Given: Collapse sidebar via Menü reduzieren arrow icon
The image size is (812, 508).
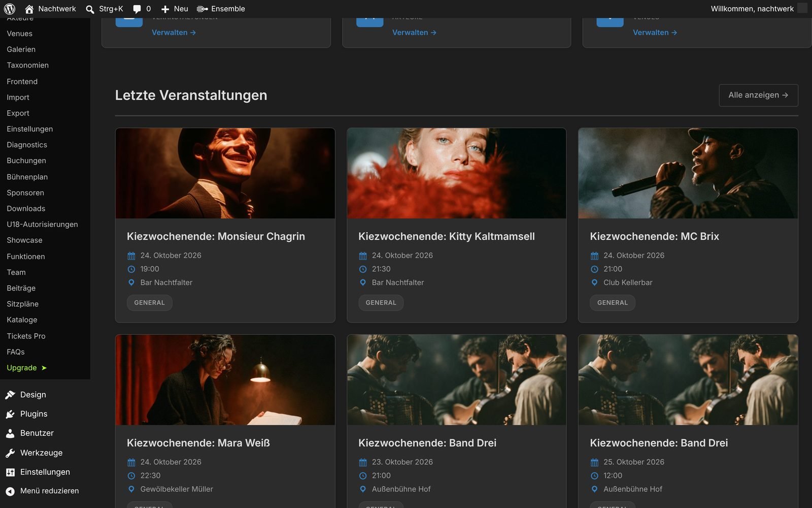Looking at the screenshot, I should coord(10,491).
